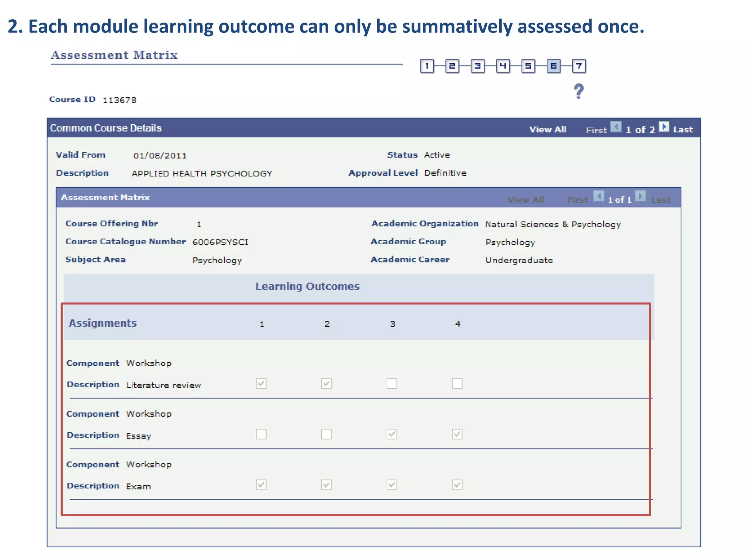Toggle Essay outcome 3 checkbox

click(x=392, y=434)
